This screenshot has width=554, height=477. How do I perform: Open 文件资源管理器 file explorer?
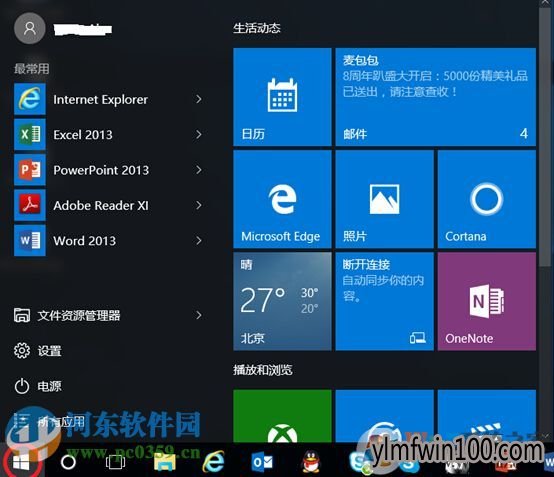(x=67, y=315)
